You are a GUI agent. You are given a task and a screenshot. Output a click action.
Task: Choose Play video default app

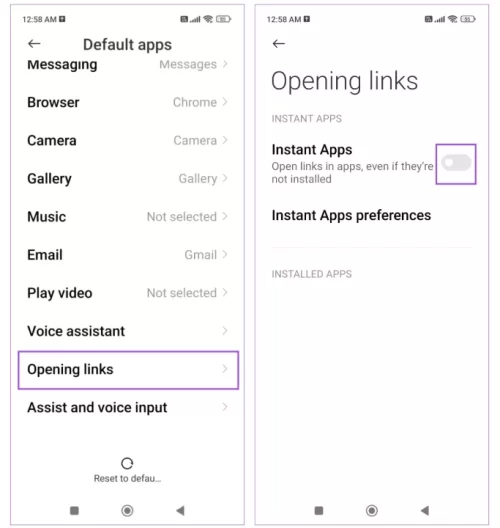point(128,293)
